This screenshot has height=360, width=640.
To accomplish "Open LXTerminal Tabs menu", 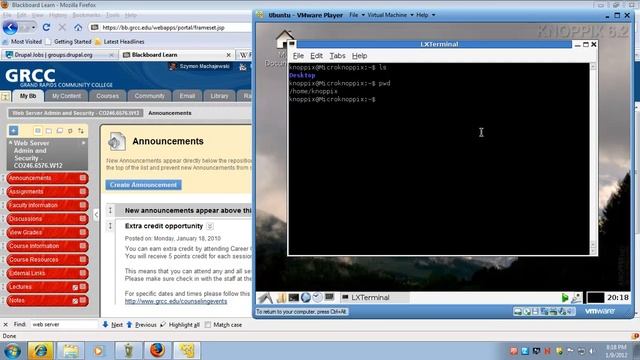I will pos(337,56).
